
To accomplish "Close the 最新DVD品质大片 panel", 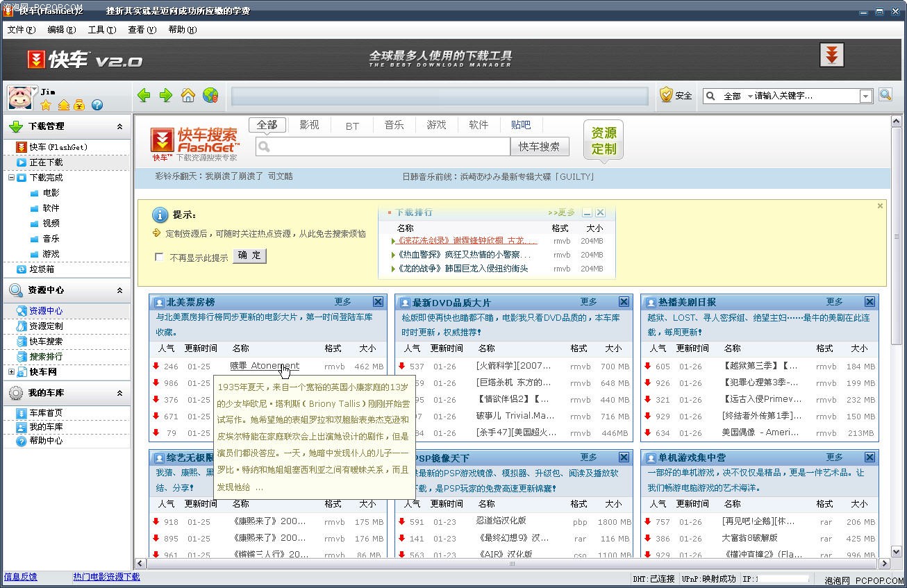I will pos(624,302).
